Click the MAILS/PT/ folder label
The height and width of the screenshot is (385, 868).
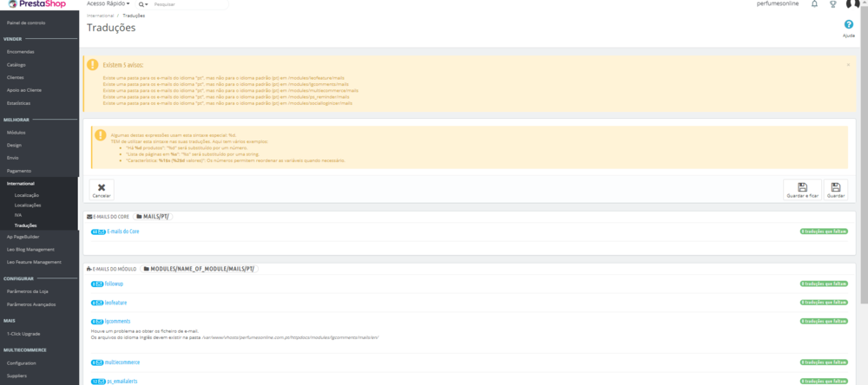[153, 216]
